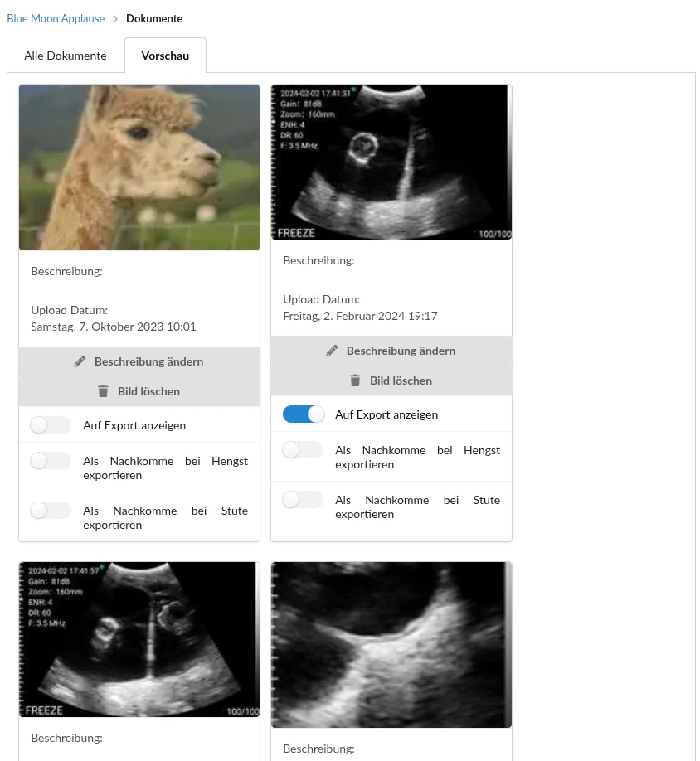Click the pencil icon on the alpaca photo card

click(x=80, y=361)
